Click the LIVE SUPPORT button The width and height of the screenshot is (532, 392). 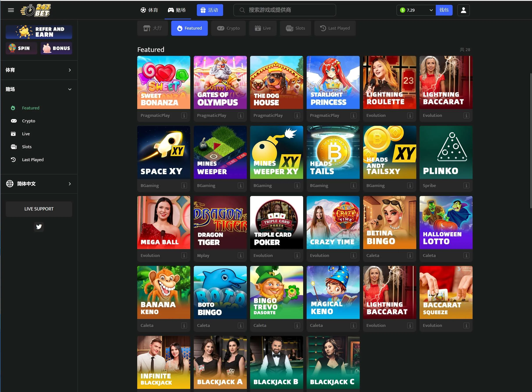pos(39,209)
